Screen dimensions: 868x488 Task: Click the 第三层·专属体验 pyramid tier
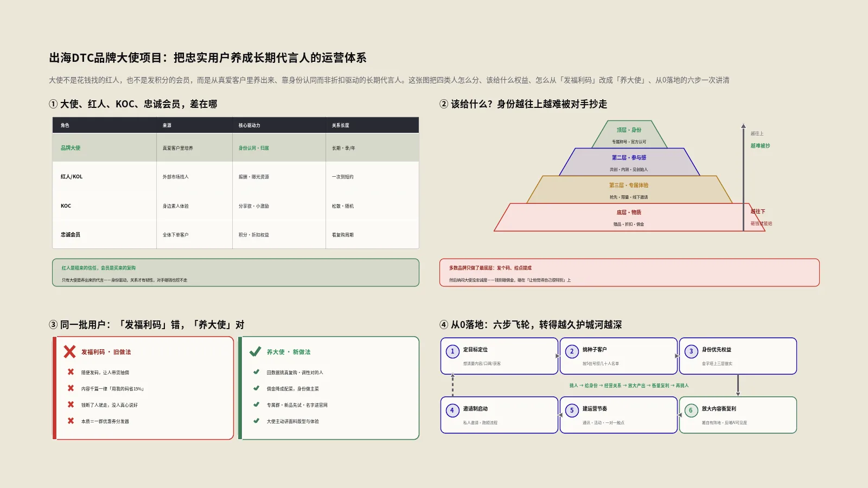(x=629, y=190)
